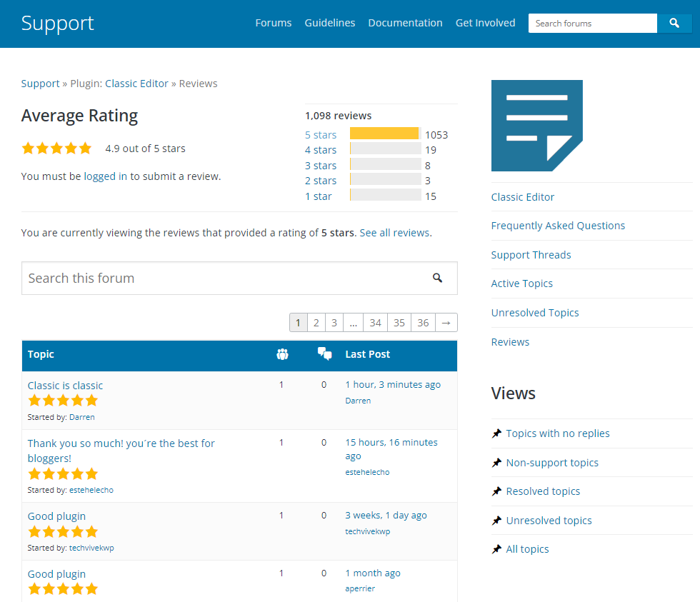Open Resolved topics view

point(543,491)
